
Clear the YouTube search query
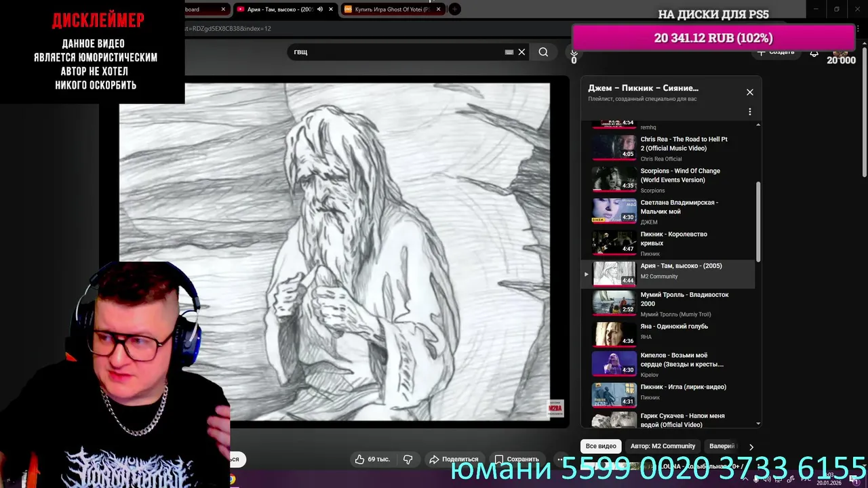pos(521,52)
